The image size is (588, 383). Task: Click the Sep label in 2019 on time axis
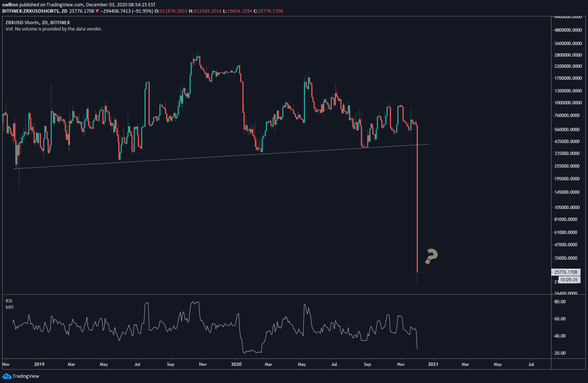tap(171, 364)
